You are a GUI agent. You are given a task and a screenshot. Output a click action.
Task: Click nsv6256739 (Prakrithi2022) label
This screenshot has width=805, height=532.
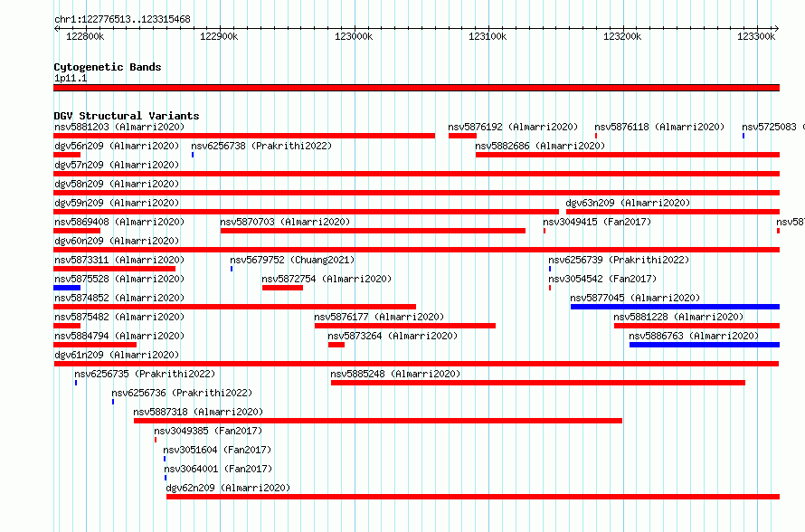[x=619, y=260]
